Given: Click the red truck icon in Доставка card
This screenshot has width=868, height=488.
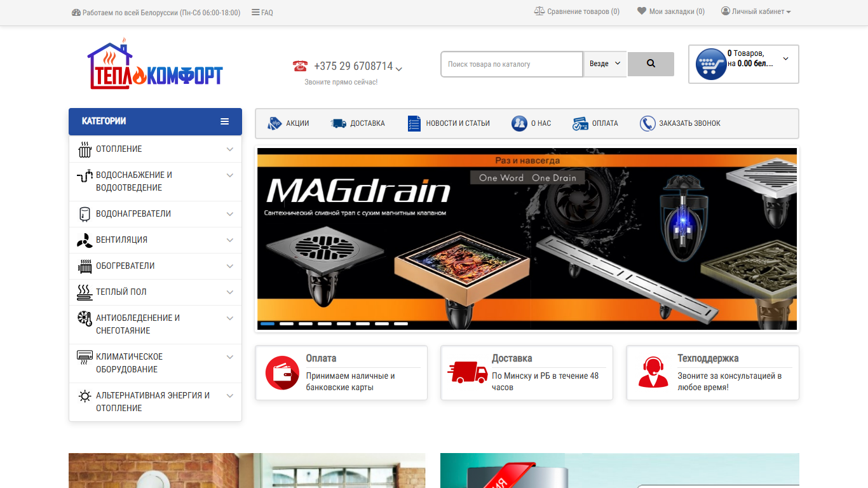Looking at the screenshot, I should coord(468,372).
